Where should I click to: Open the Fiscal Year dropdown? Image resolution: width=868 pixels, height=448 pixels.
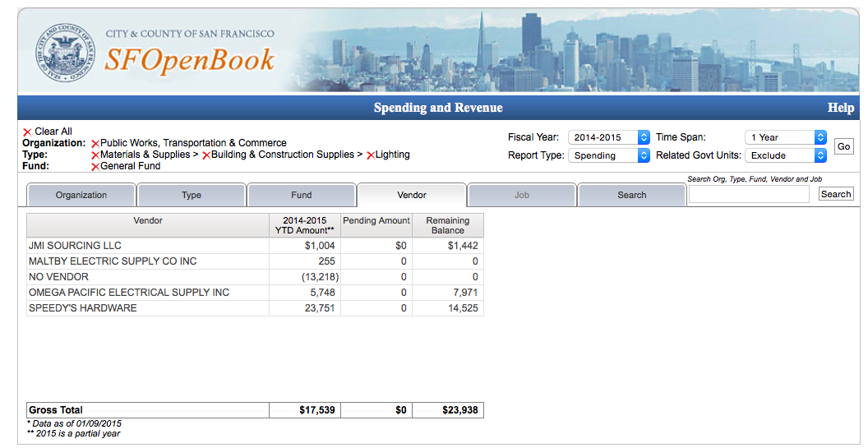click(x=609, y=137)
